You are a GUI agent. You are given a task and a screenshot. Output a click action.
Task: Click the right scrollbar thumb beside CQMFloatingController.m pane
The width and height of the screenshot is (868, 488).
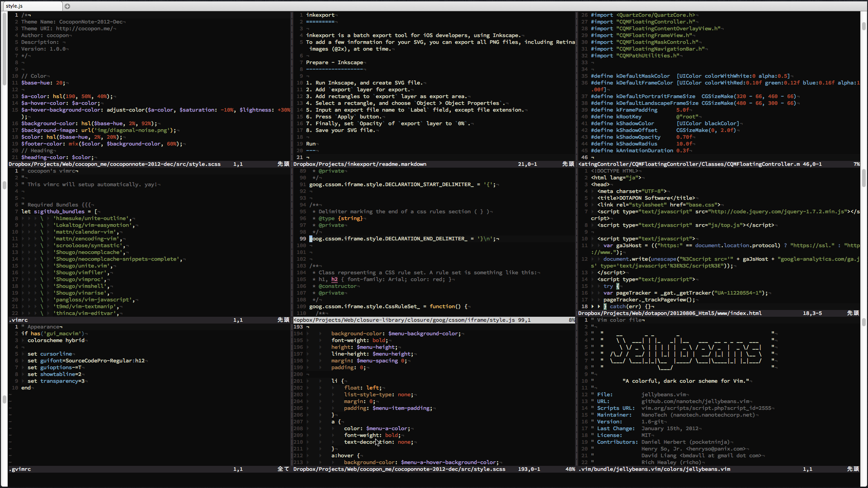(864, 26)
